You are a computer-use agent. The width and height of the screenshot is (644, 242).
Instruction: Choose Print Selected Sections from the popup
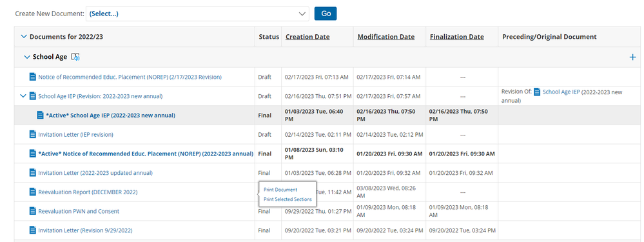pyautogui.click(x=288, y=199)
